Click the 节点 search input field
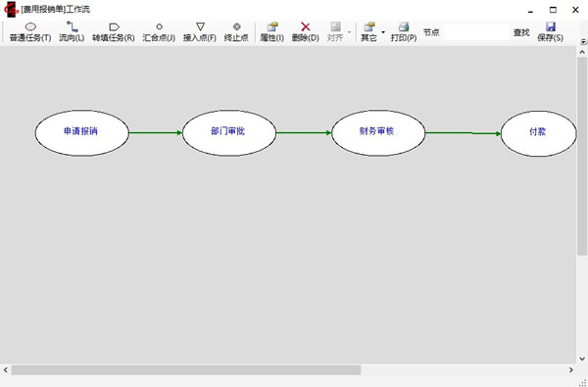The height and width of the screenshot is (387, 588). [476, 32]
